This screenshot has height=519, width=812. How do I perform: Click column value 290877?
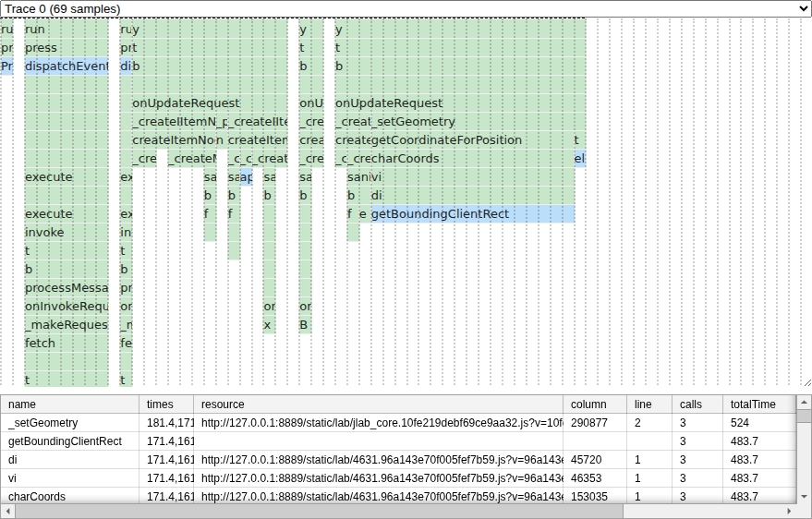point(595,423)
